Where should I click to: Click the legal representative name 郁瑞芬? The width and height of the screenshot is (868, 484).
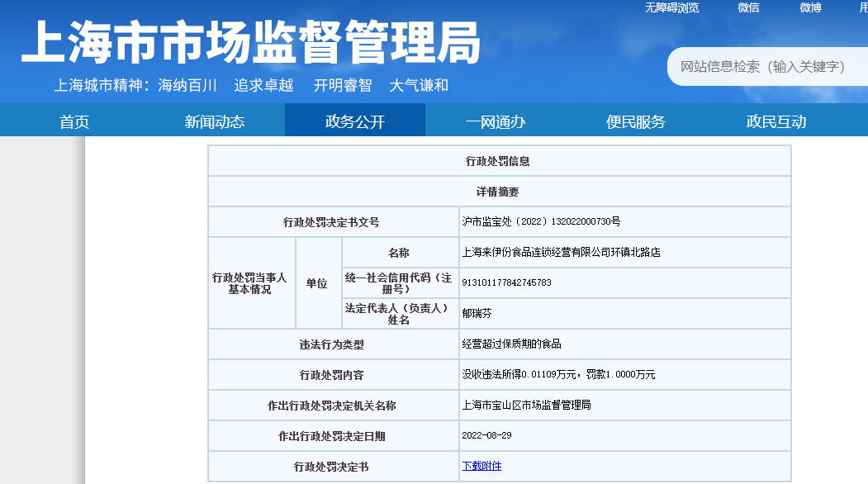tap(477, 313)
